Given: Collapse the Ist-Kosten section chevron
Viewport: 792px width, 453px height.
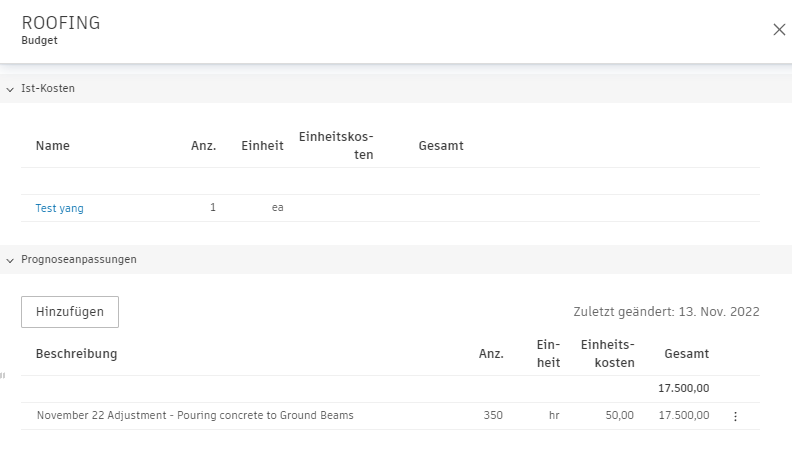Looking at the screenshot, I should tap(10, 89).
